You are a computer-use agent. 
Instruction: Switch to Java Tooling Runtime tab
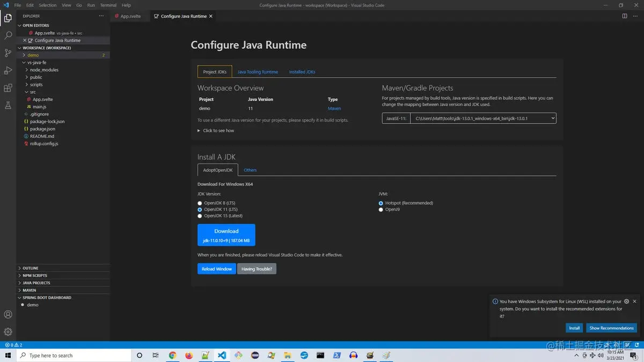258,72
